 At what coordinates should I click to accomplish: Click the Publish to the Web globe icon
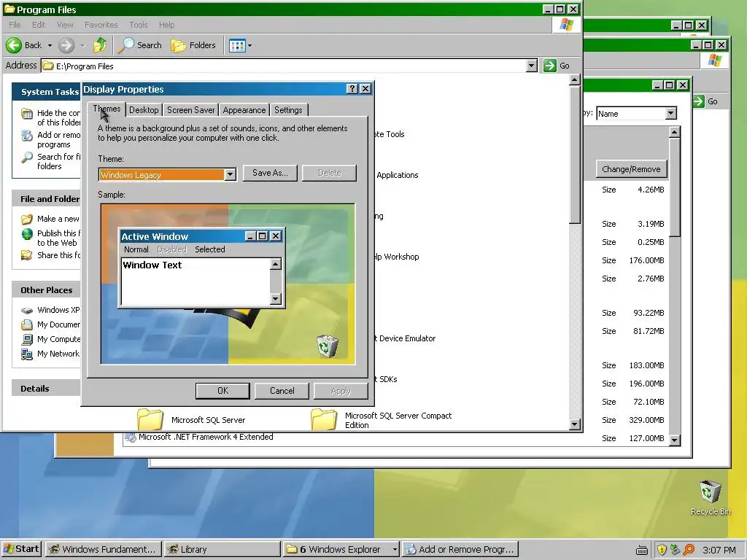click(x=27, y=234)
